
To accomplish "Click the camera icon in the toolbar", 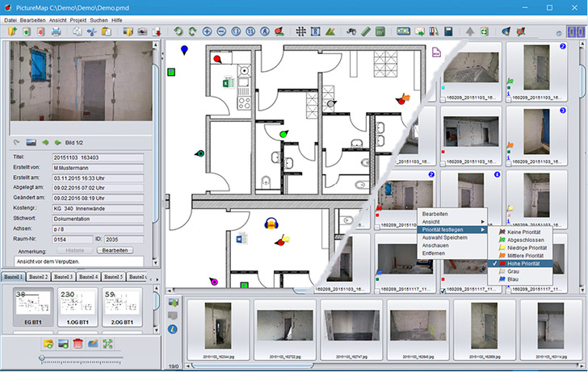I will point(142,31).
